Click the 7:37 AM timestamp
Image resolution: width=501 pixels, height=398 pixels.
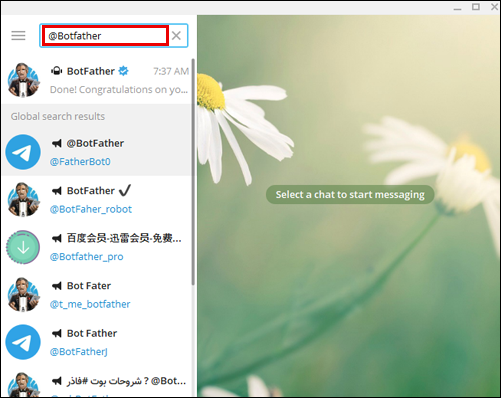(171, 71)
